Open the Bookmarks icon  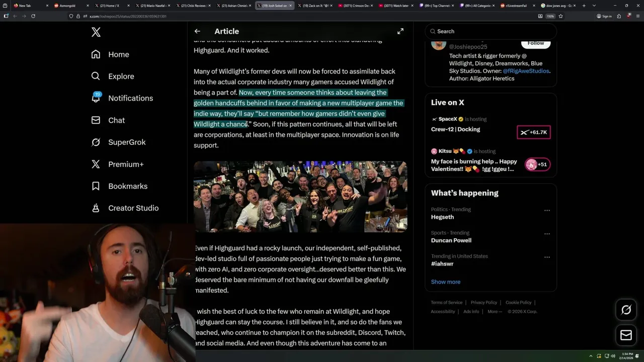click(x=96, y=186)
